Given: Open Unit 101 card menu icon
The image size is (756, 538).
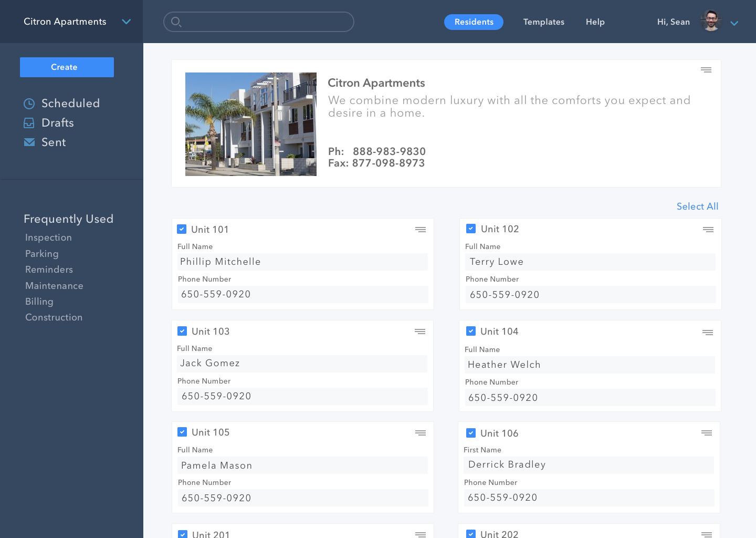Looking at the screenshot, I should point(421,230).
